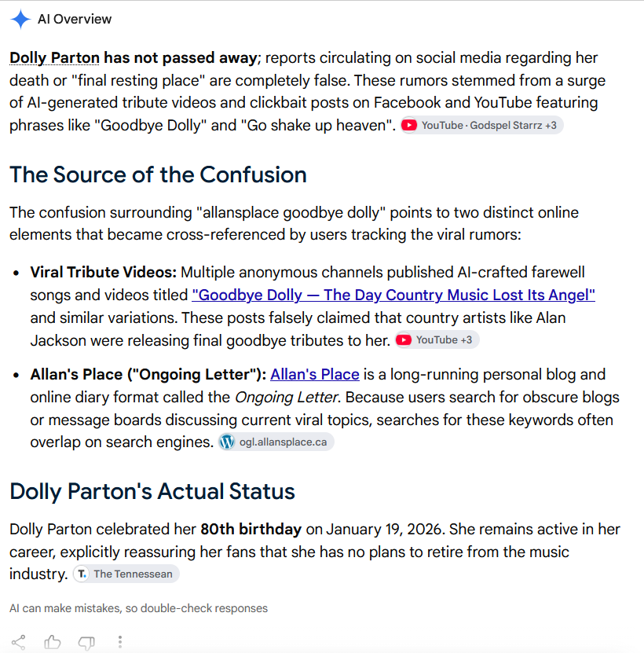
Task: Click the underlined Dolly Parton name
Action: point(54,58)
